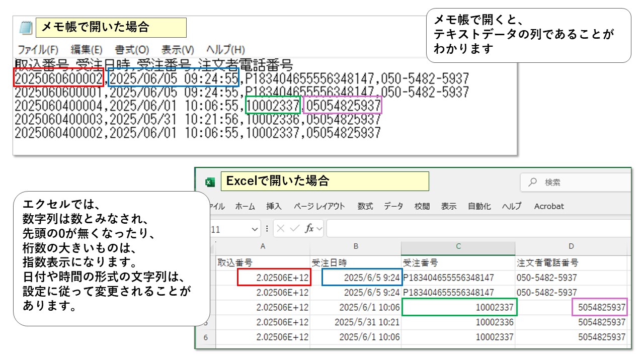Click 2025/6/1 10:06 in row 6
This screenshot has width=644, height=362.
(x=356, y=337)
